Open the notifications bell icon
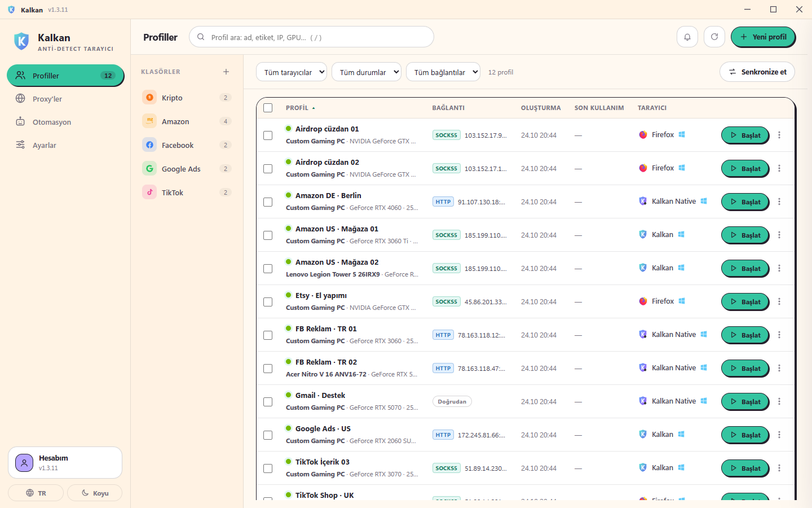The width and height of the screenshot is (812, 508). click(687, 37)
